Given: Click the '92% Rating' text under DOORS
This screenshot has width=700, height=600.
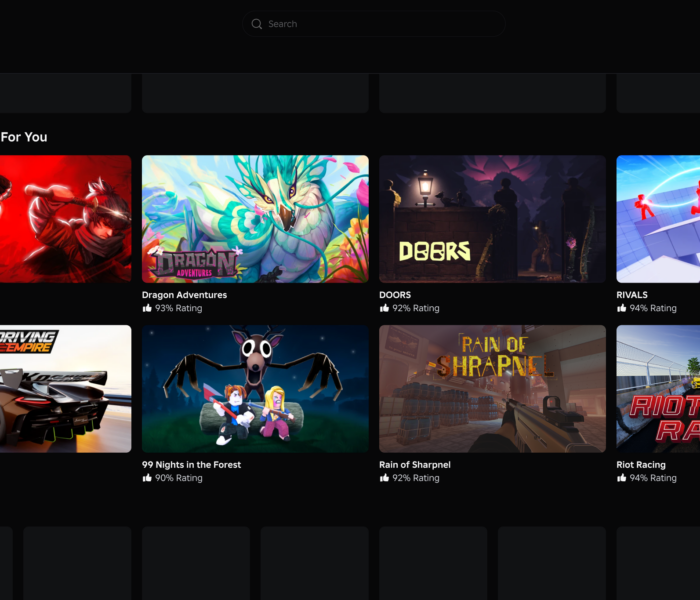Looking at the screenshot, I should click(416, 308).
